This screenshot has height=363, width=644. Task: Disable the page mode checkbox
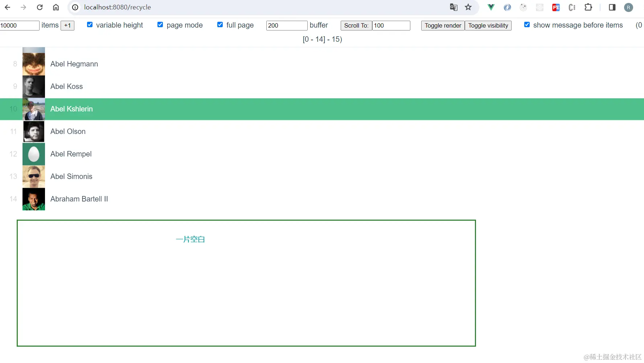click(160, 25)
